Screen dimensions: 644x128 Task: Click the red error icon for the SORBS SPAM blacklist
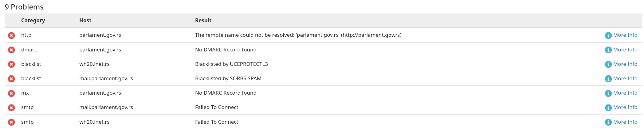click(11, 79)
